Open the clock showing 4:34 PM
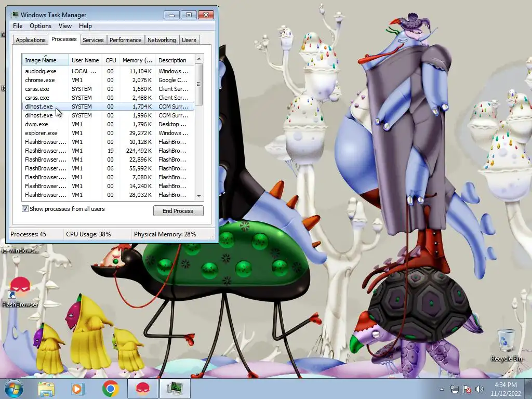Image resolution: width=532 pixels, height=399 pixels. [x=506, y=385]
